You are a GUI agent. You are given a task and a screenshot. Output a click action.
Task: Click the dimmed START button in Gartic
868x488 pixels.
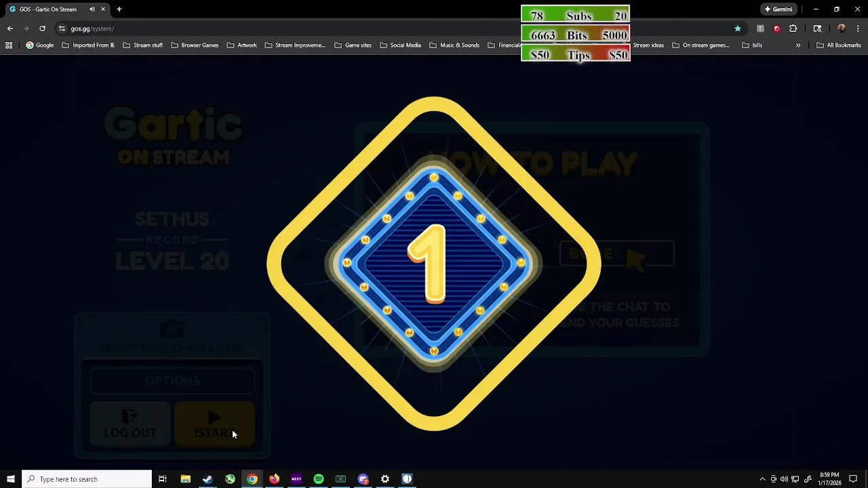[x=214, y=424]
